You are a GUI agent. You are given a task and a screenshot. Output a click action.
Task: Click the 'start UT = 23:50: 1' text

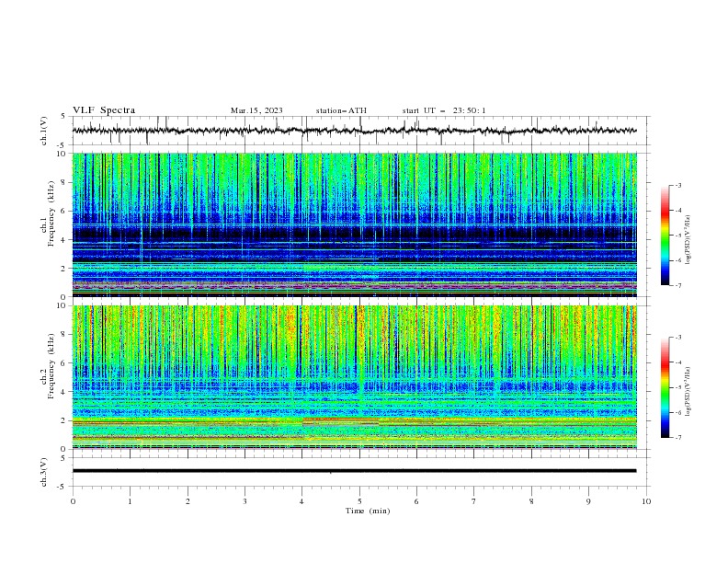(x=444, y=110)
